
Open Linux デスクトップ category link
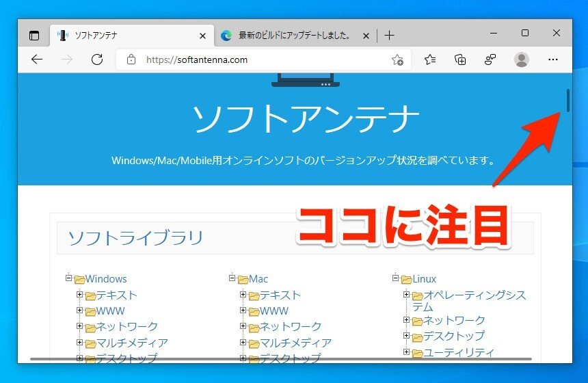pyautogui.click(x=454, y=336)
